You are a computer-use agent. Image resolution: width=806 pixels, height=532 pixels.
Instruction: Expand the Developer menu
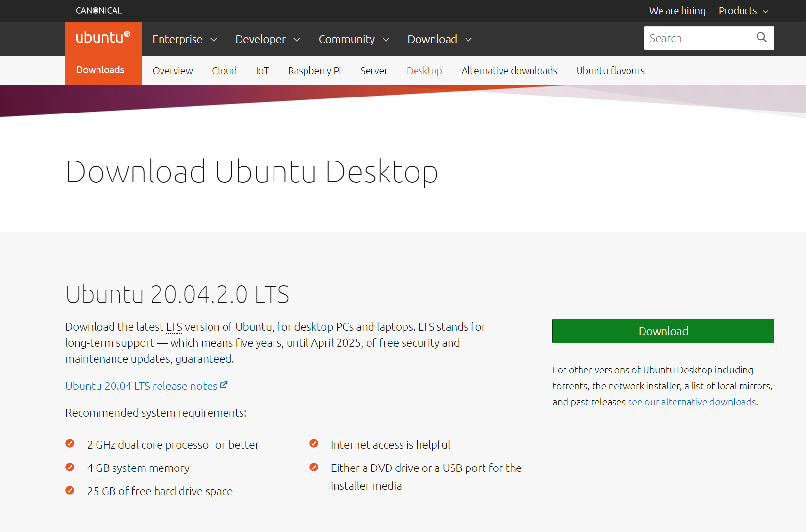268,39
